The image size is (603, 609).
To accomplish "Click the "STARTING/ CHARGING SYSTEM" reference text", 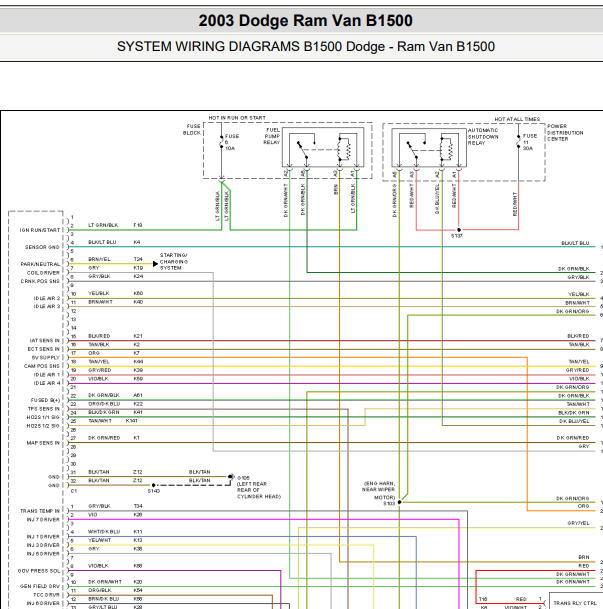I will [174, 262].
